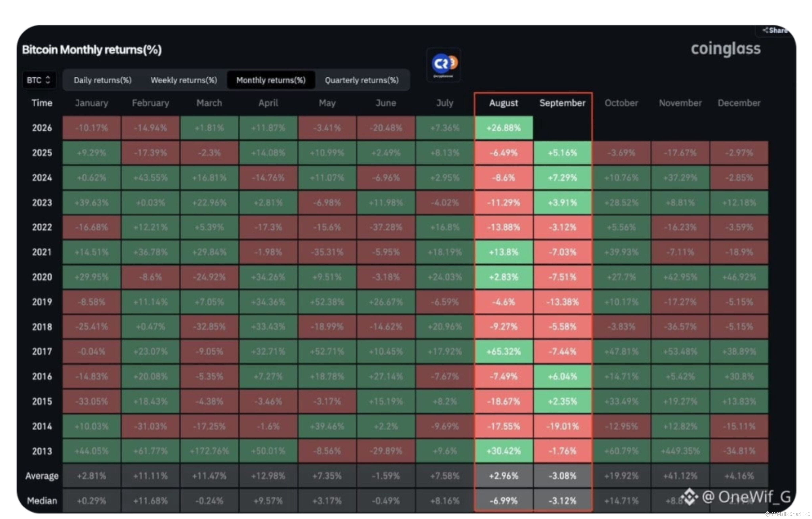812x519 pixels.
Task: Click the -6.99% August median cell
Action: point(504,501)
